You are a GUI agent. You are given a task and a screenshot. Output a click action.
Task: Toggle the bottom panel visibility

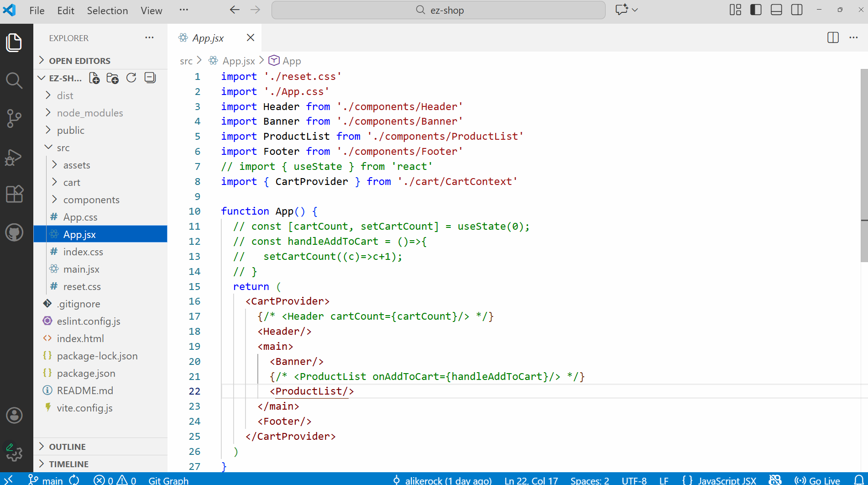click(x=776, y=10)
